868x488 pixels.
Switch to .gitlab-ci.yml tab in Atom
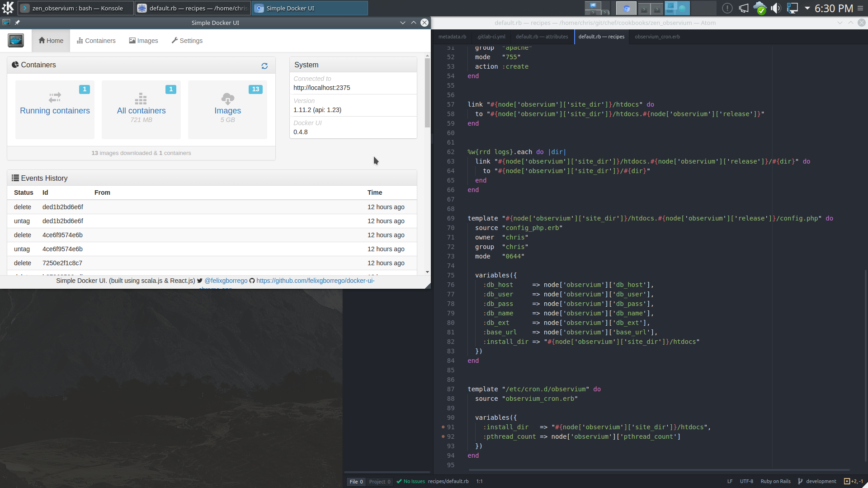tap(491, 37)
